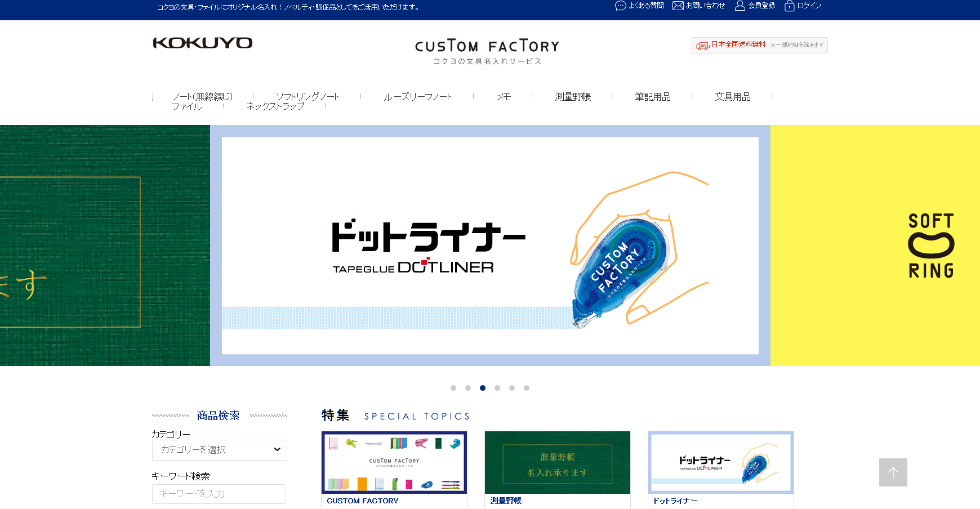Select the active third carousel dot
The height and width of the screenshot is (509, 980).
click(483, 388)
